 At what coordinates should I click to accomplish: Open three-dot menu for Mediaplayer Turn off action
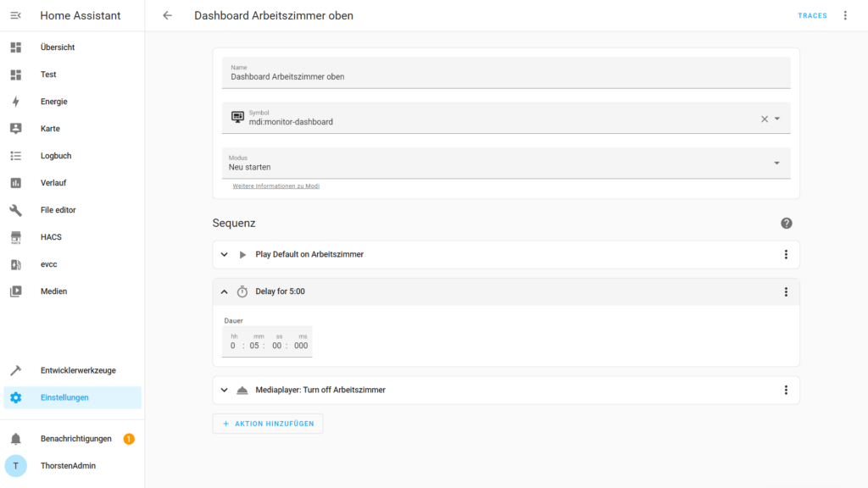click(x=786, y=390)
